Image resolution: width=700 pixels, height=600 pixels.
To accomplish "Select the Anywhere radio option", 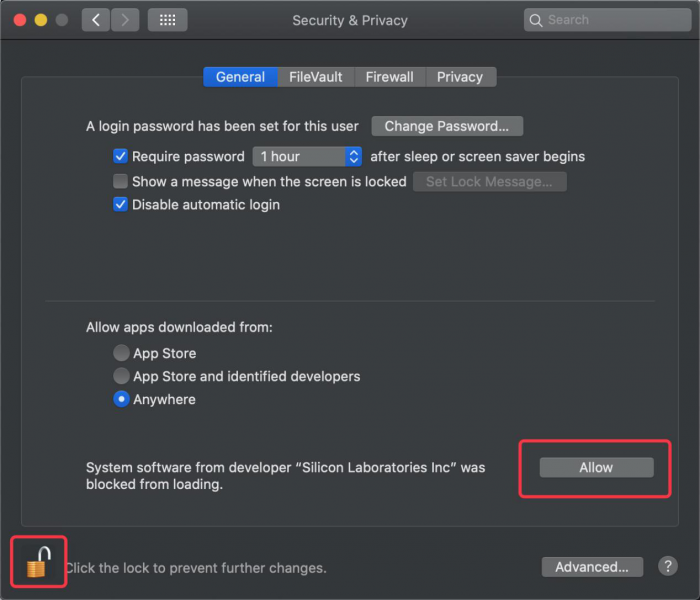I will pyautogui.click(x=121, y=399).
